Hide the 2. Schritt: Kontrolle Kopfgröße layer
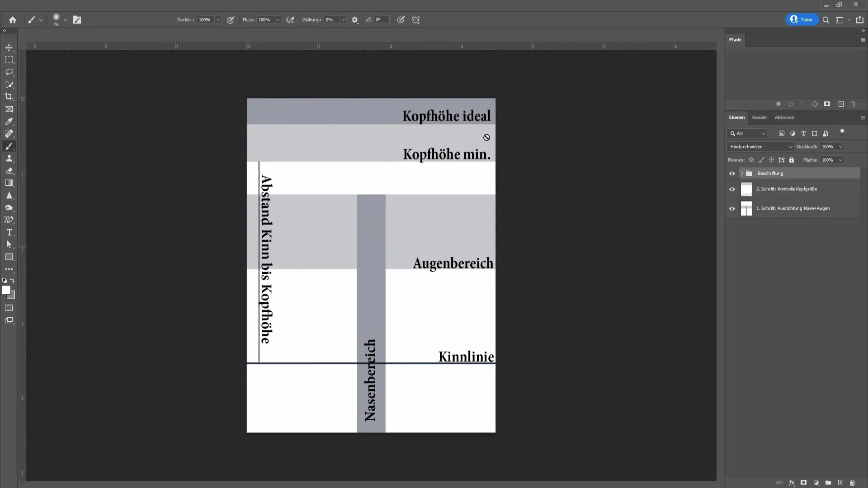Viewport: 868px width, 488px height. tap(732, 189)
